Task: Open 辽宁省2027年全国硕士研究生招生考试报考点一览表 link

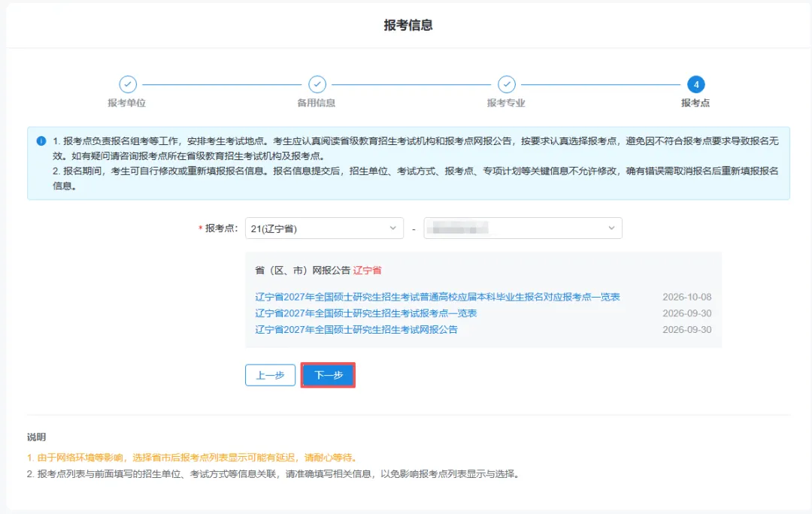Action: pyautogui.click(x=365, y=313)
